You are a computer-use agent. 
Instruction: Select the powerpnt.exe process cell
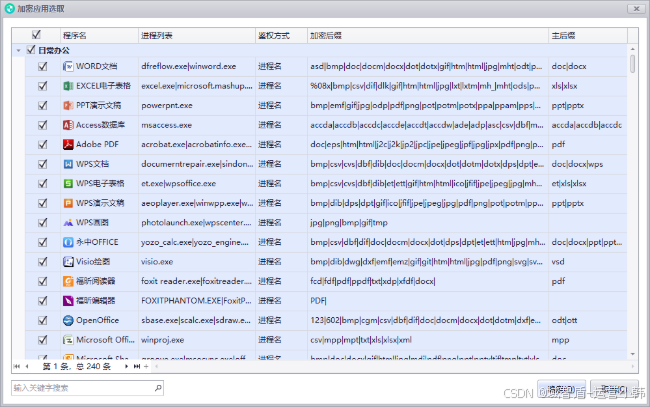click(x=197, y=105)
